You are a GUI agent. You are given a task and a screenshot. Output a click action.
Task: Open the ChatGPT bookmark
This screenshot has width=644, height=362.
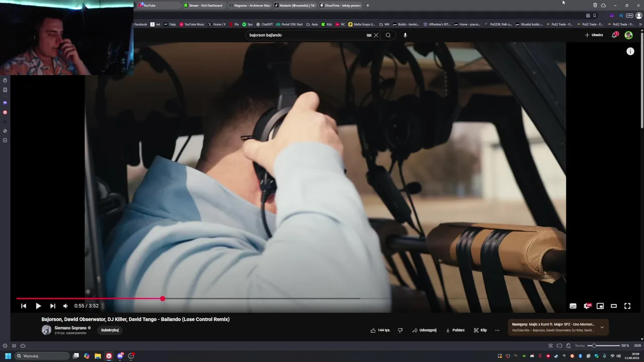click(265, 24)
